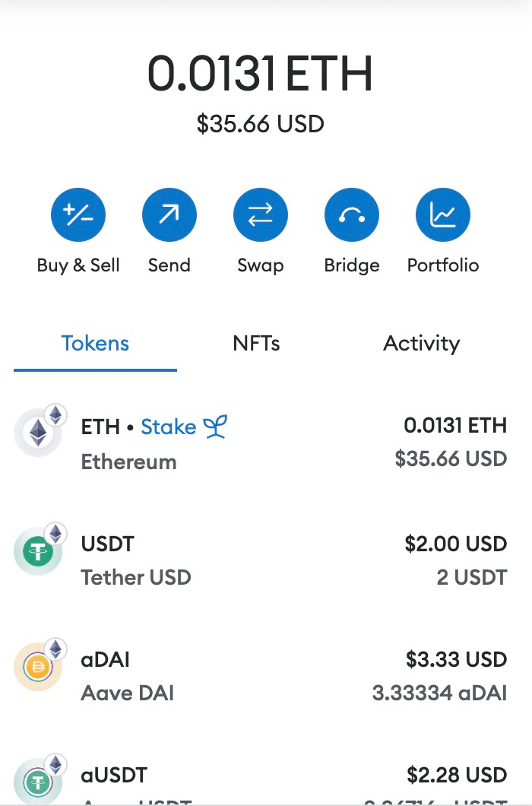The height and width of the screenshot is (806, 532).
Task: Switch to the NFTs tab
Action: click(x=256, y=344)
